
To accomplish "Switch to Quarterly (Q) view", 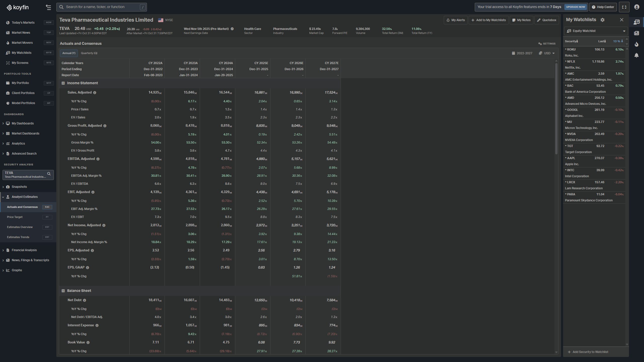I will [x=89, y=53].
